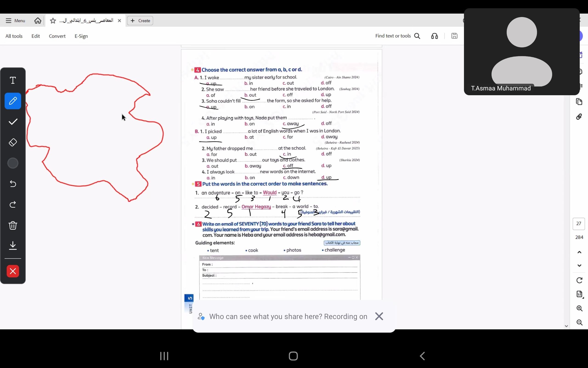The height and width of the screenshot is (368, 588).
Task: Tap the Android back button
Action: coord(423,356)
